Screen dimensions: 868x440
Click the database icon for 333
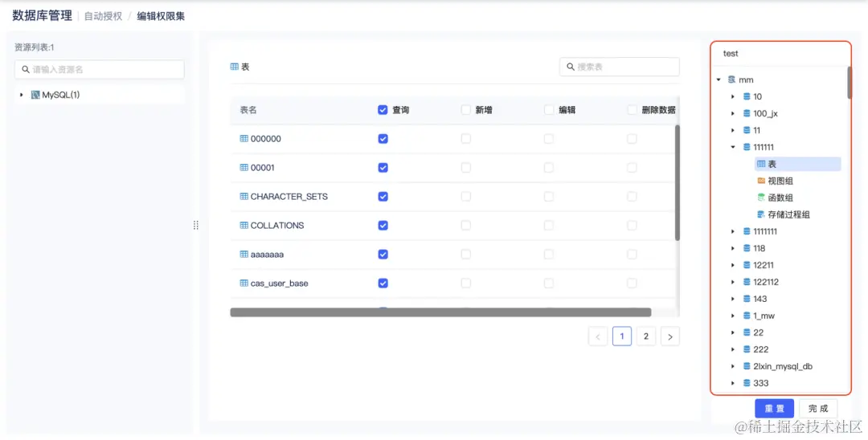point(747,383)
